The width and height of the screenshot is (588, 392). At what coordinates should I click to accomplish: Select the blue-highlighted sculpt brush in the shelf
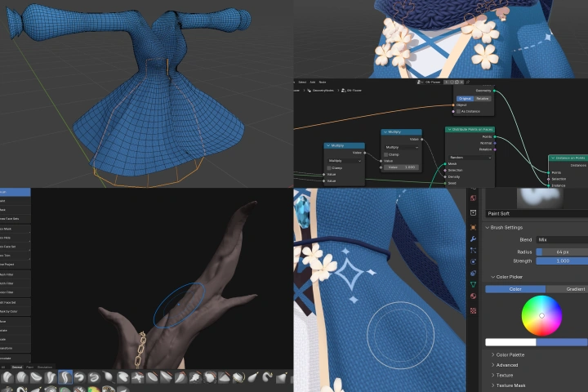[65, 377]
